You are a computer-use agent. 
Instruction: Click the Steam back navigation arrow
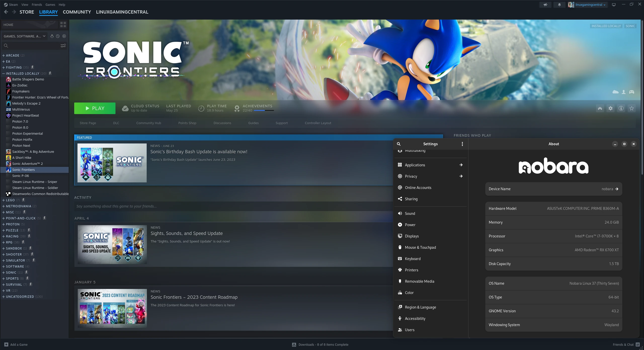6,12
